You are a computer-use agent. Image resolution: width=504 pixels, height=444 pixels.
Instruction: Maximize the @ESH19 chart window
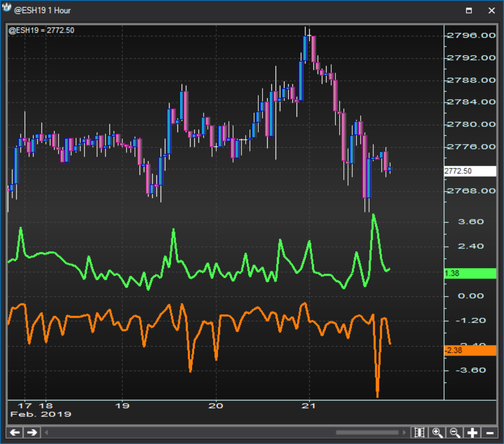469,11
